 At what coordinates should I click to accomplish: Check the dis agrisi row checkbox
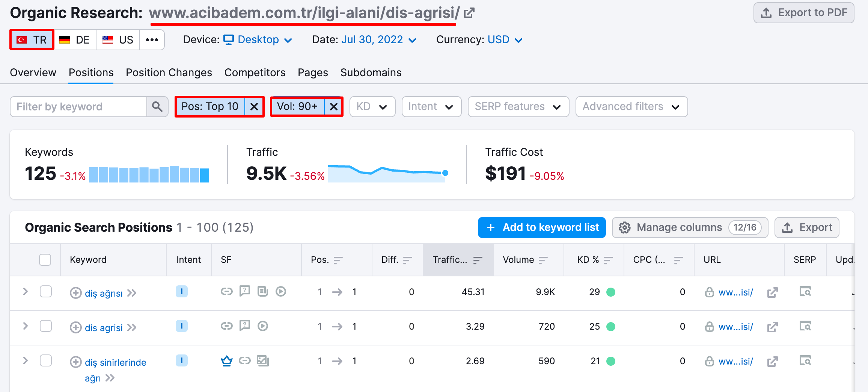click(x=46, y=326)
